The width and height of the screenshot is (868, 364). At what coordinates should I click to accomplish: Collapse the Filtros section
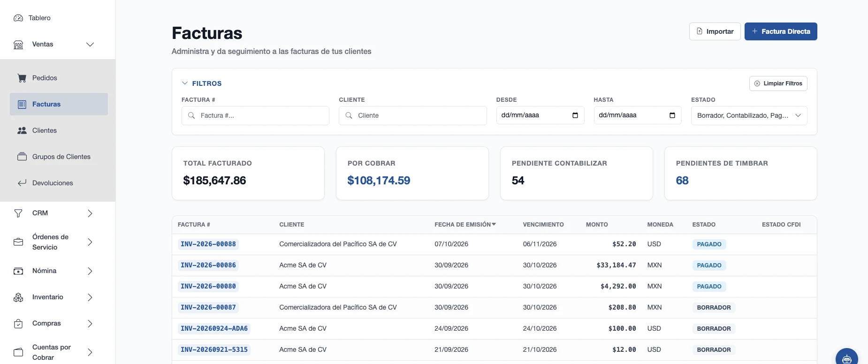point(202,83)
